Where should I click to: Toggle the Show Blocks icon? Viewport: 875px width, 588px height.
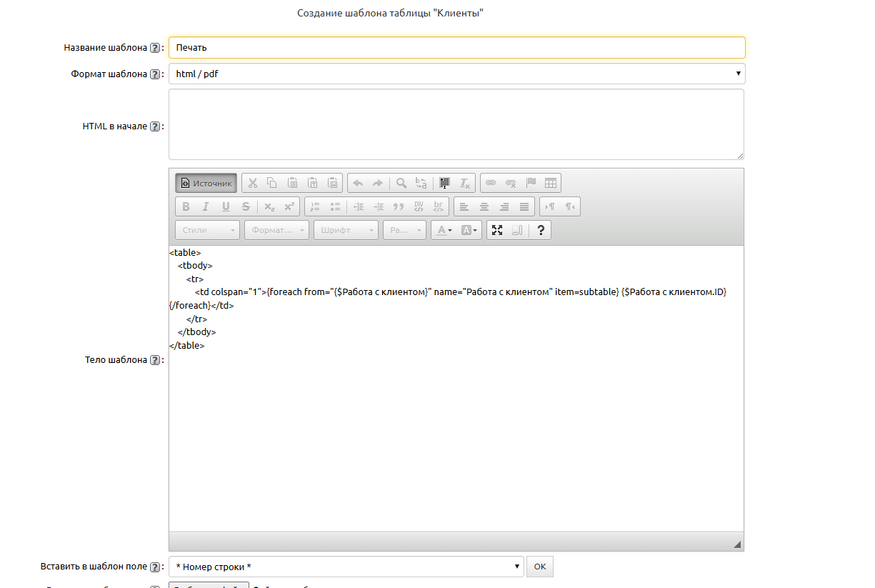coord(518,230)
